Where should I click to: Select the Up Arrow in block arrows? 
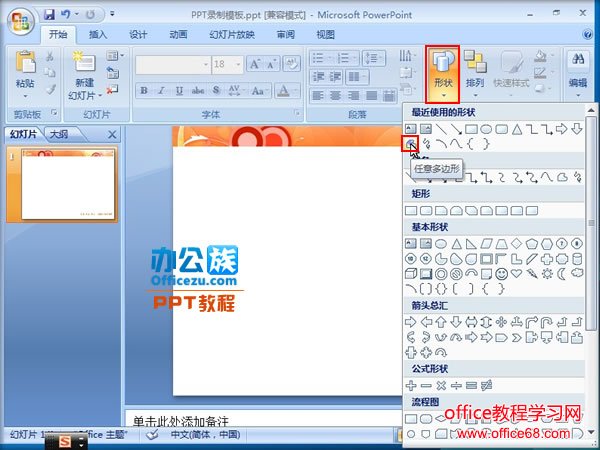tap(441, 322)
